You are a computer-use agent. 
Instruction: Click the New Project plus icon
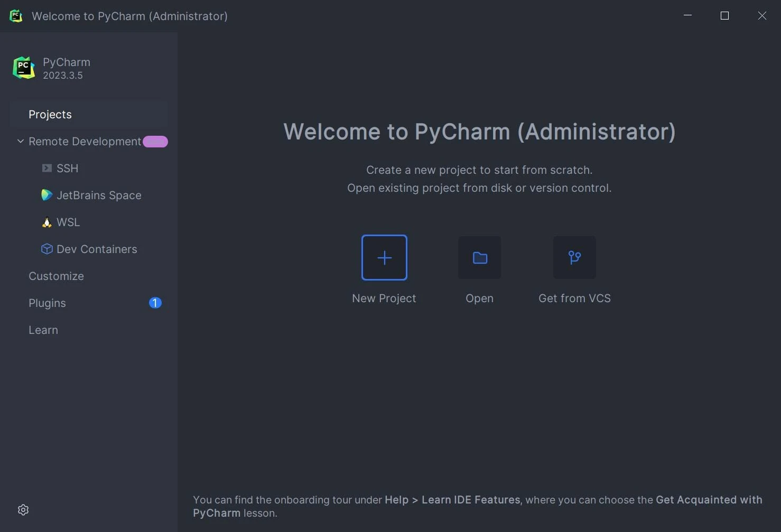(x=384, y=258)
